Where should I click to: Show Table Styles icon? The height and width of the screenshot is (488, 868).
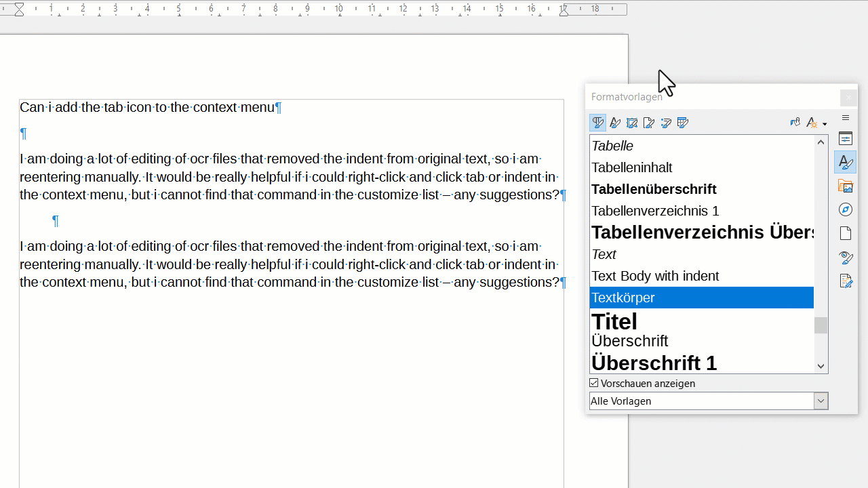click(x=683, y=123)
